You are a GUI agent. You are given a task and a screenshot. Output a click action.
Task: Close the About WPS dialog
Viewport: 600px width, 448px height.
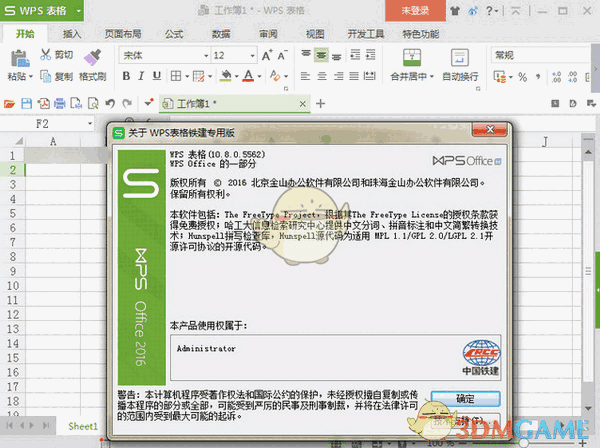pyautogui.click(x=490, y=130)
